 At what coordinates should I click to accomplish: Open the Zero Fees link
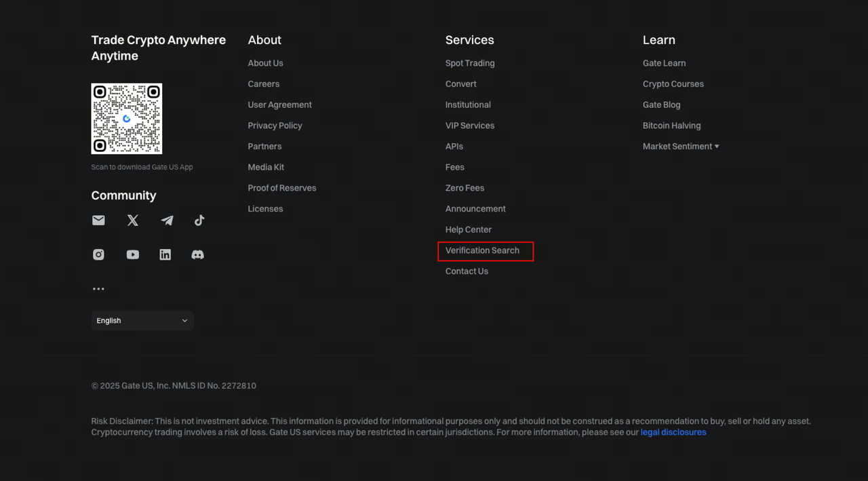pyautogui.click(x=465, y=188)
